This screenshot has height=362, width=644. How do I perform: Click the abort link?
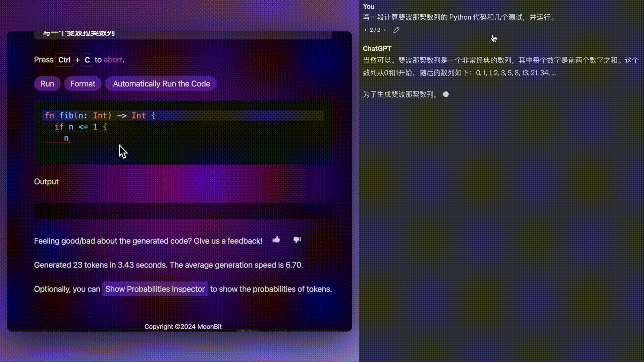113,60
